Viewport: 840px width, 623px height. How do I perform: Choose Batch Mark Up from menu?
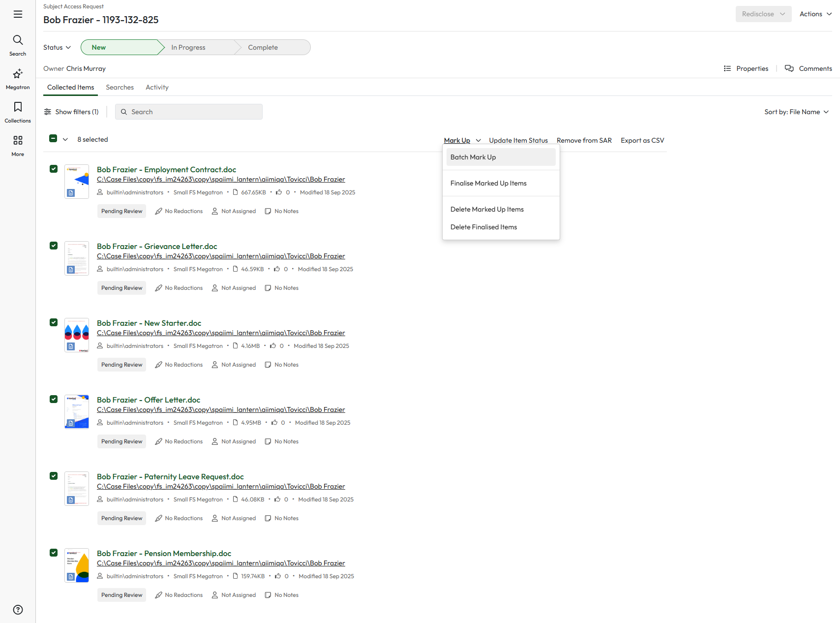501,157
